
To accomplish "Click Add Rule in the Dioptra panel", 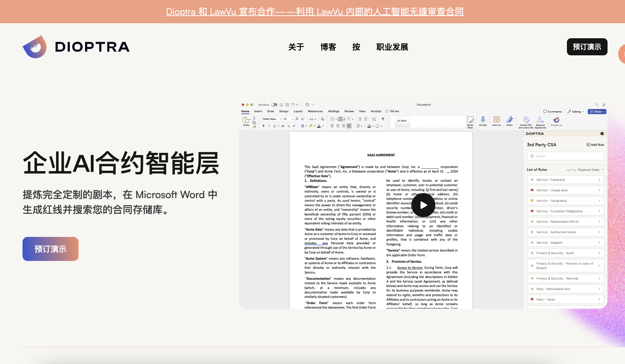I will point(595,145).
